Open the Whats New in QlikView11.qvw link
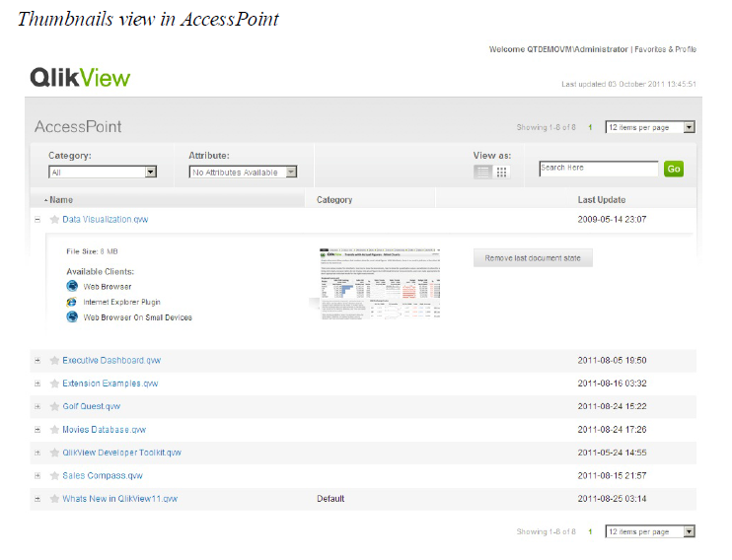Viewport: 732px width, 560px height. tap(120, 499)
